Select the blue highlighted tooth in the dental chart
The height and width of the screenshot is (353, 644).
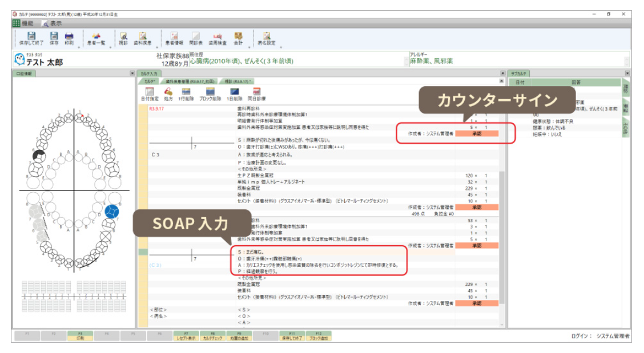point(112,212)
